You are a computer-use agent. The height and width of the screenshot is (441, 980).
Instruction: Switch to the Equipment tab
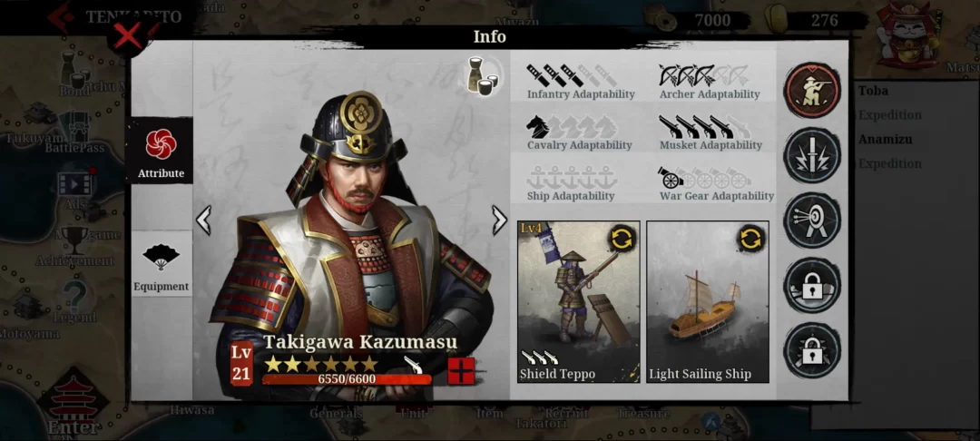pos(162,263)
